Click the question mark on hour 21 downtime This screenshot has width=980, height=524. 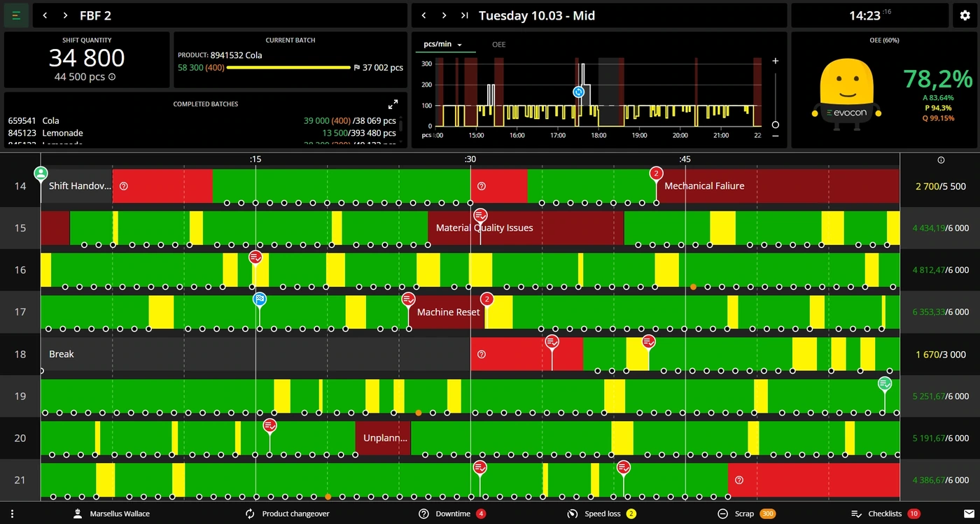739,480
